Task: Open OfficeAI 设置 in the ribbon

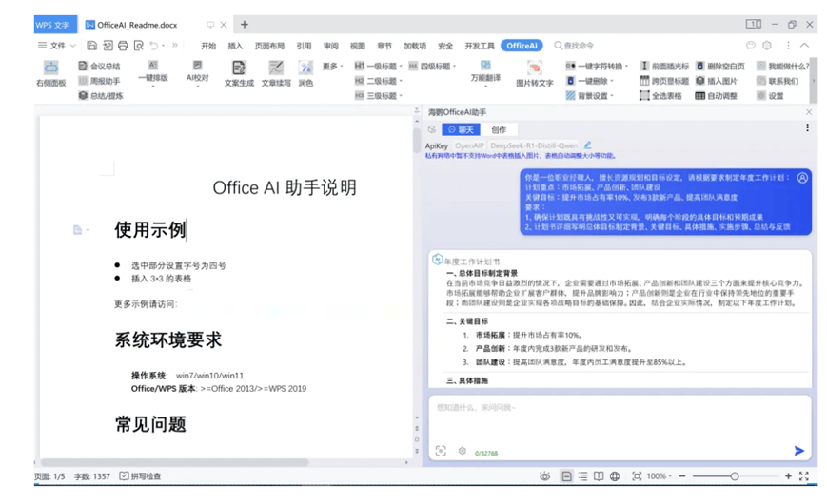Action: pyautogui.click(x=770, y=95)
